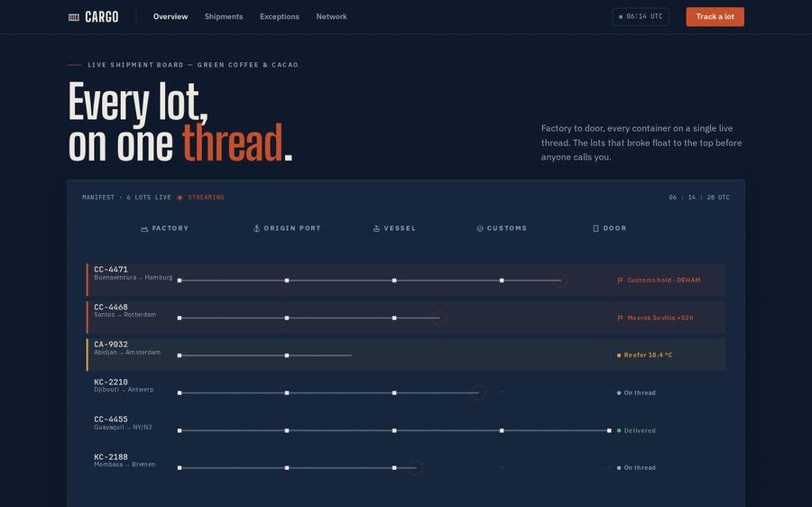This screenshot has height=507, width=812.
Task: Open the Exceptions tab
Action: pos(280,16)
